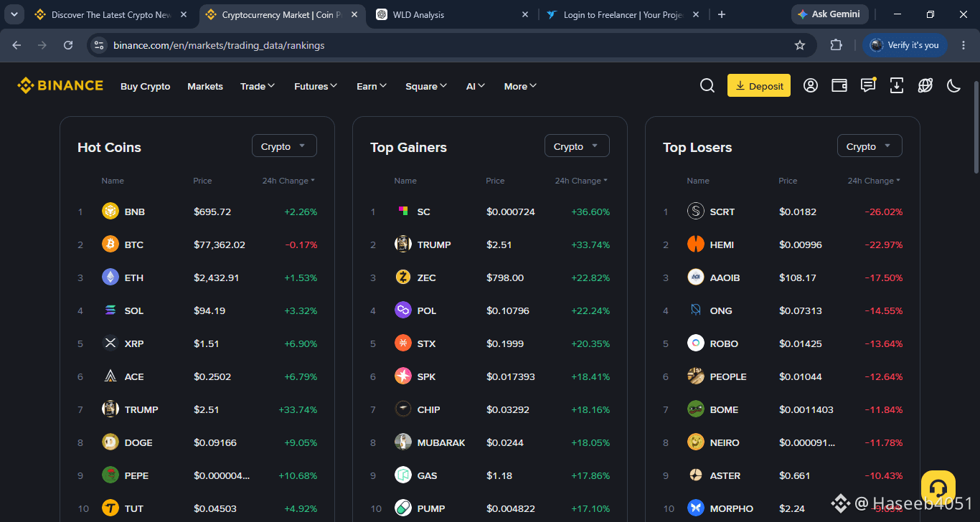980x522 pixels.
Task: Open the Buy Crypto menu item
Action: [x=146, y=86]
